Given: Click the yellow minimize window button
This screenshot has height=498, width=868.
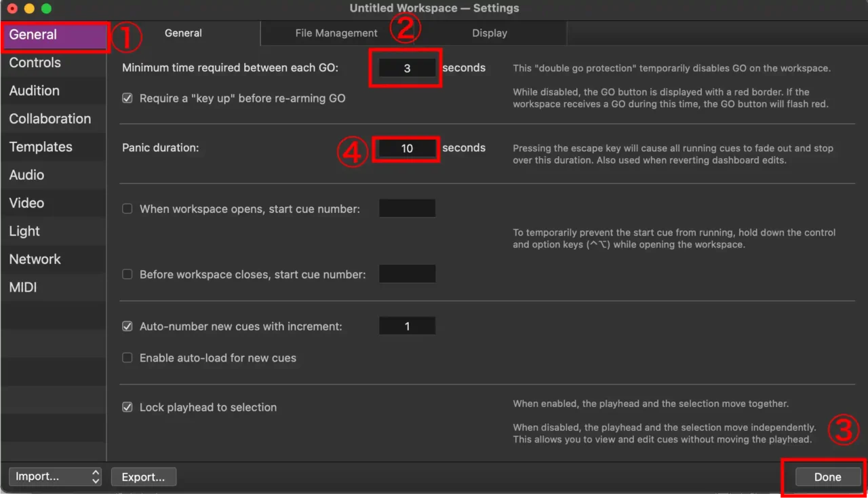Looking at the screenshot, I should 29,9.
